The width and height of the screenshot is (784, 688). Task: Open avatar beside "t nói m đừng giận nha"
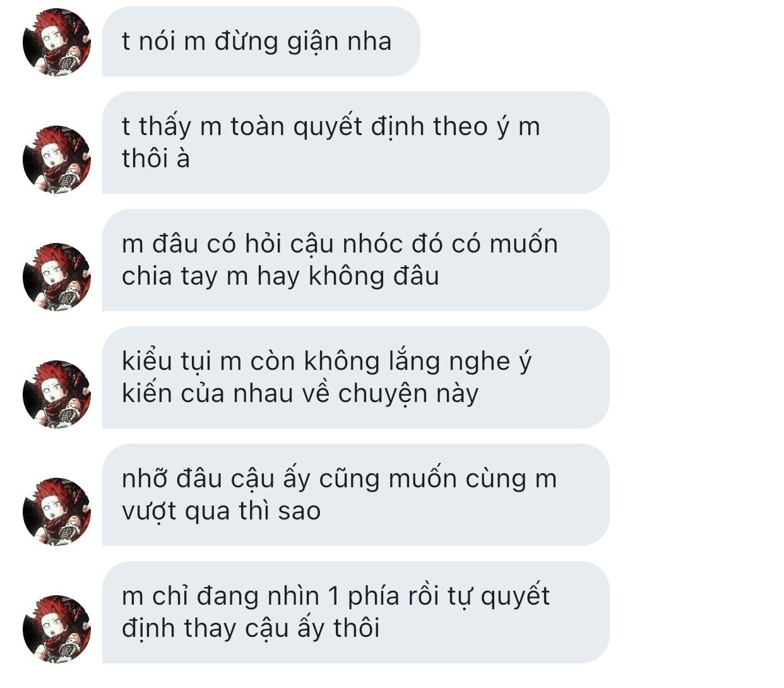coord(57,42)
